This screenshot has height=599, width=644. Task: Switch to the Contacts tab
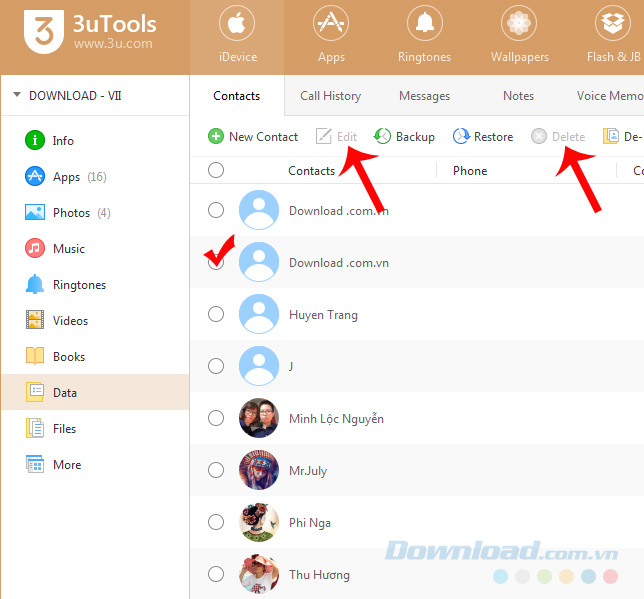pyautogui.click(x=237, y=96)
